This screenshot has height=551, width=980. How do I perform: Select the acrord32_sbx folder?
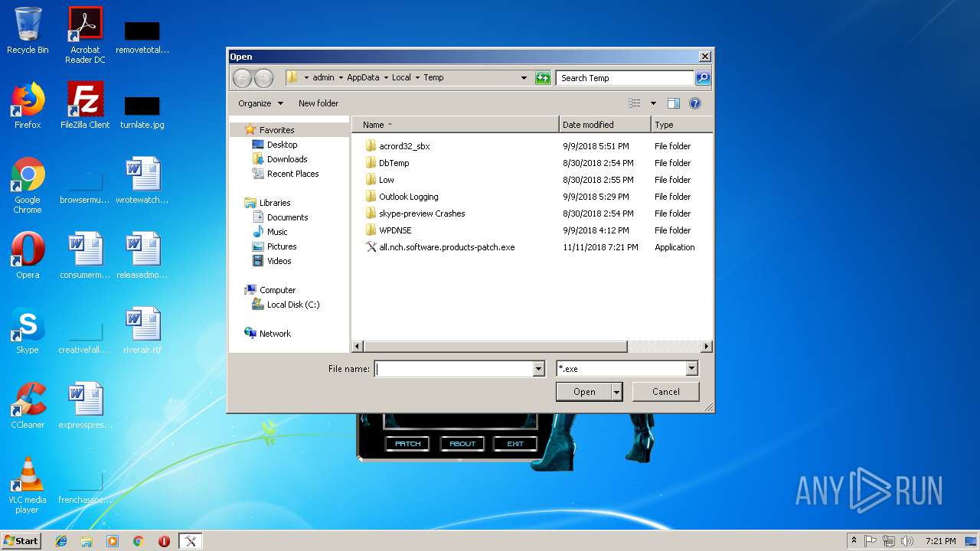pos(404,146)
